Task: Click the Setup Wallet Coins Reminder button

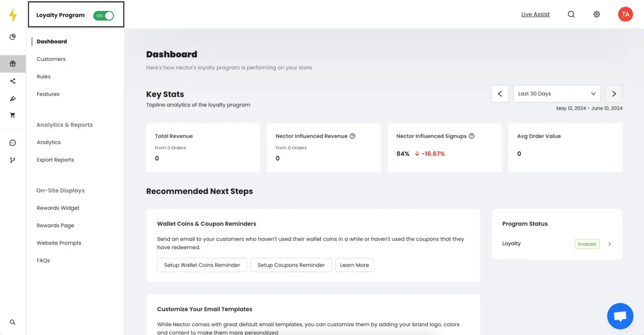Action: pyautogui.click(x=202, y=265)
